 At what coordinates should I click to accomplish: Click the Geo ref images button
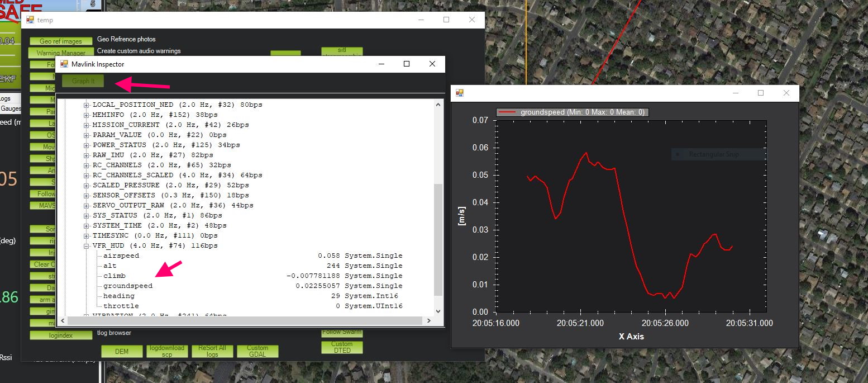point(60,41)
